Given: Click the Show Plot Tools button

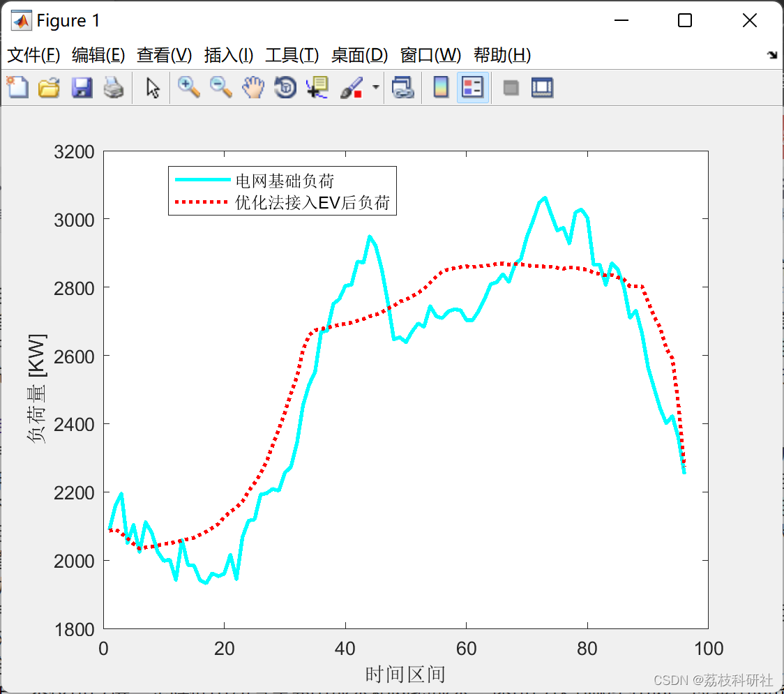Looking at the screenshot, I should pos(542,87).
